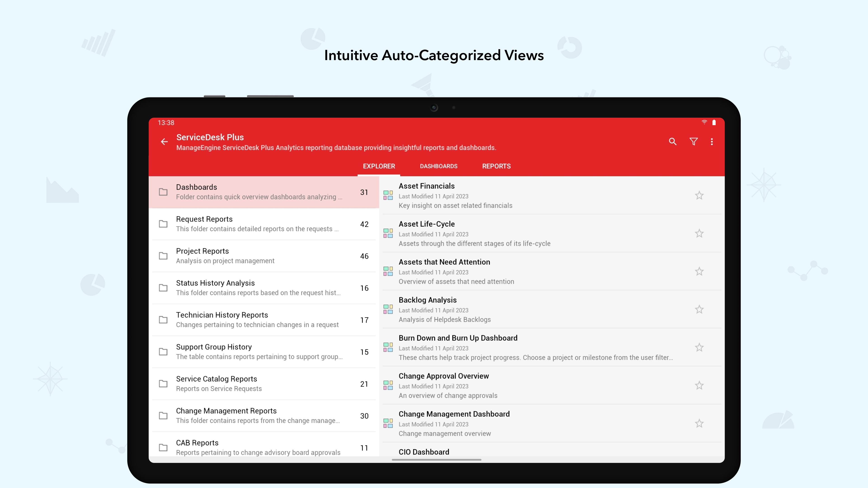The image size is (868, 488).
Task: Open the Support Group History folder
Action: (x=264, y=352)
